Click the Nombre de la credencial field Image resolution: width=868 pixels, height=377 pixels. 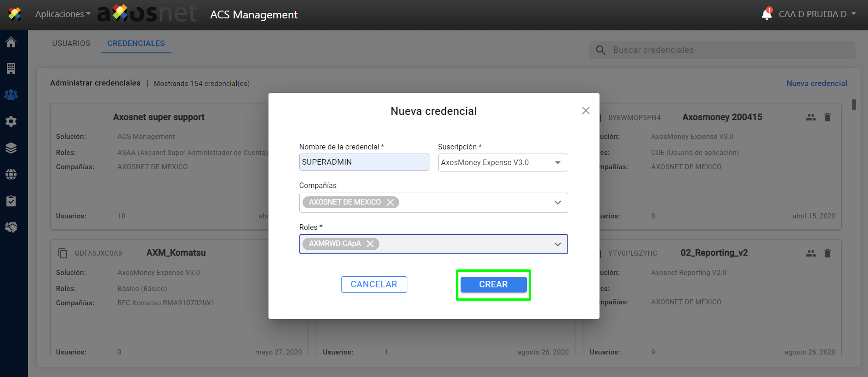[x=364, y=162]
